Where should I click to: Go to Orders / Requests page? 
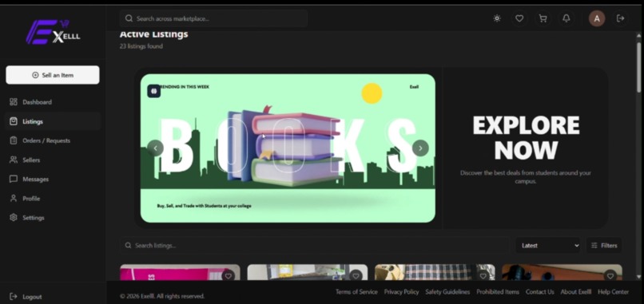53,140
